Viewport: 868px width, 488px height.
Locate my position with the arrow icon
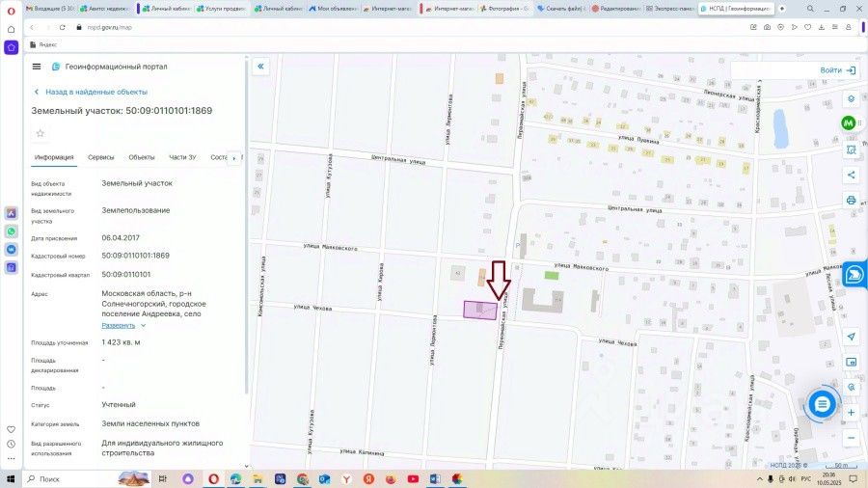(x=852, y=337)
